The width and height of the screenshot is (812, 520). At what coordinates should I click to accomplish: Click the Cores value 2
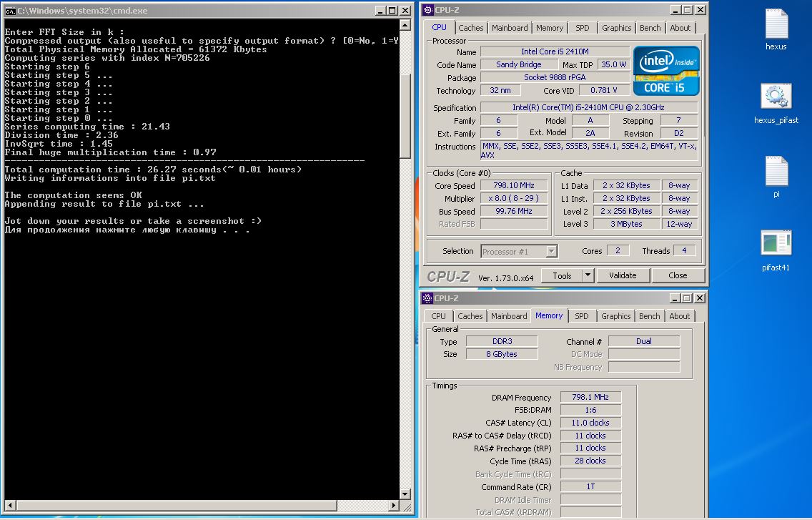tap(618, 250)
